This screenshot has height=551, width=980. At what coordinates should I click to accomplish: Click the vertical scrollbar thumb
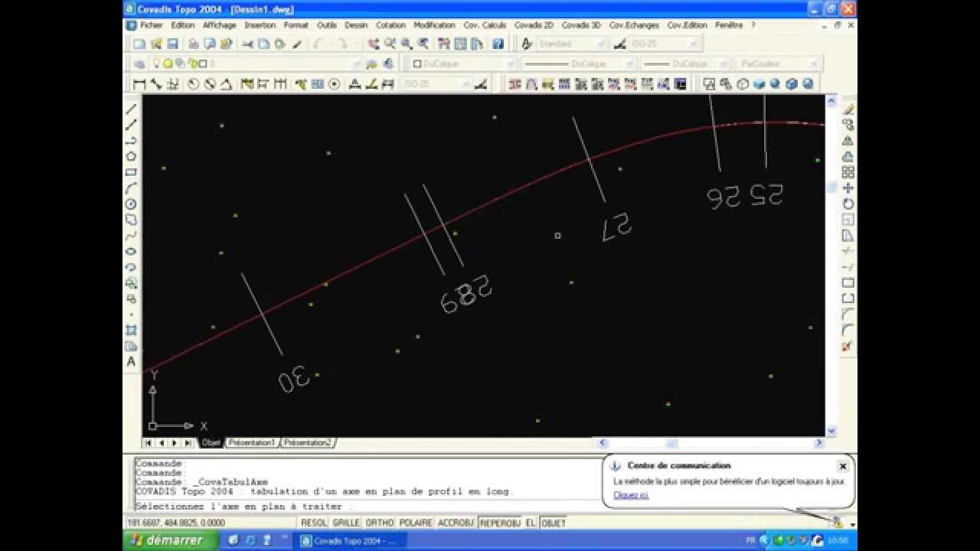point(831,187)
